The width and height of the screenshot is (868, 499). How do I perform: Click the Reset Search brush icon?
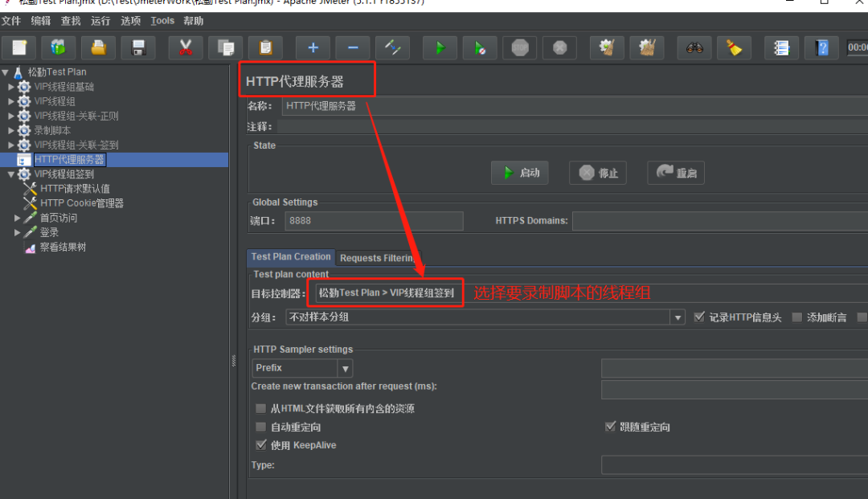[x=735, y=47]
